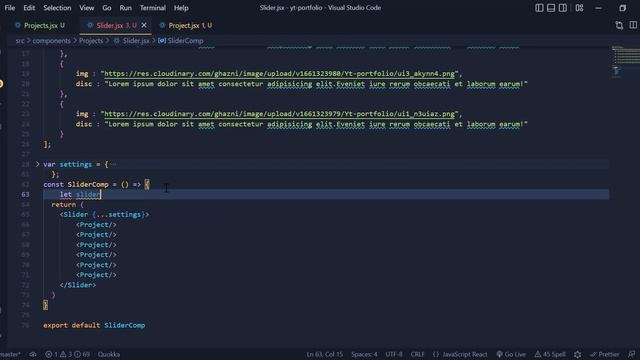640x360 pixels.
Task: Switch to the Project.jsx tab
Action: pos(187,25)
